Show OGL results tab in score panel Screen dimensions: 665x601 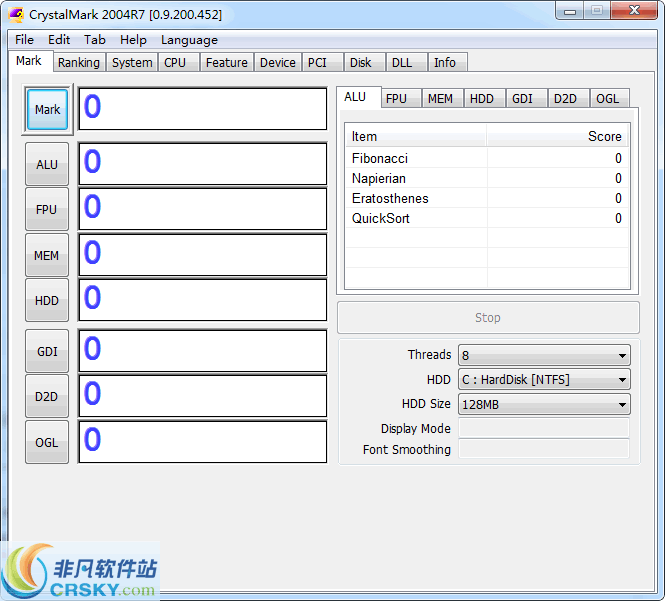pos(610,98)
